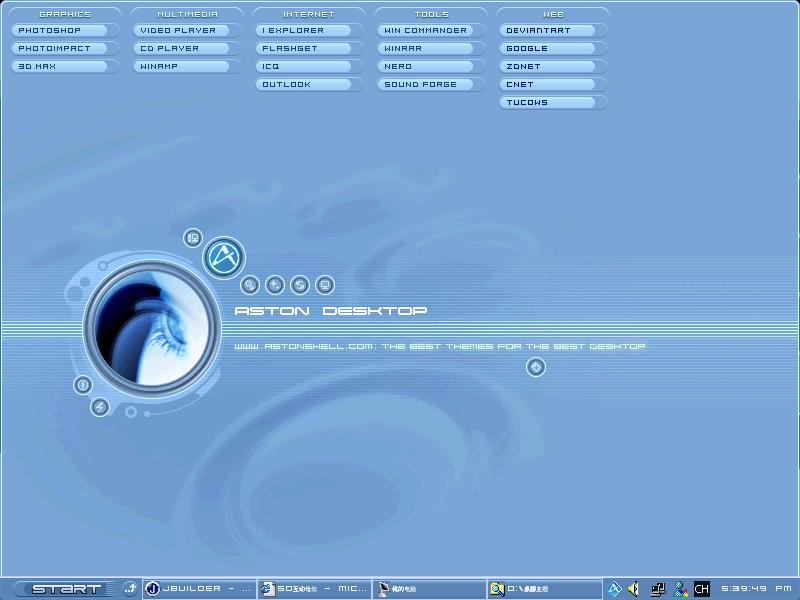Screen dimensions: 800x600
Task: Open the DeviantArt web shortcut
Action: click(552, 31)
